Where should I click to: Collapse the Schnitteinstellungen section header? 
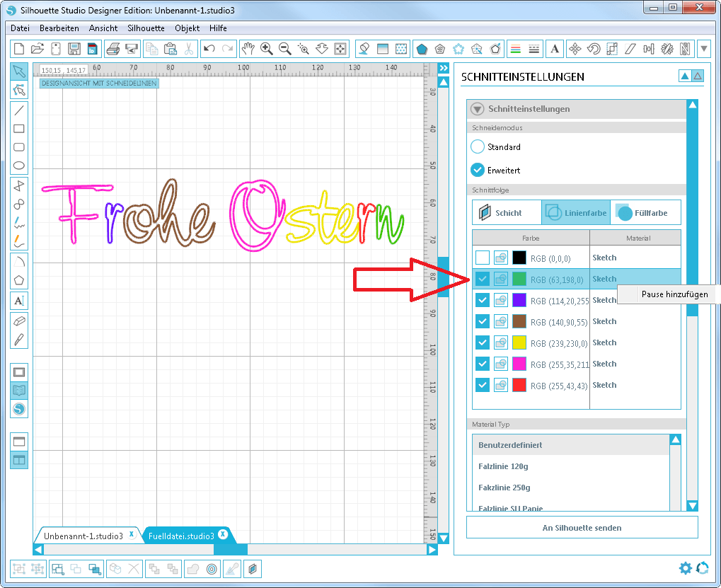pyautogui.click(x=478, y=109)
